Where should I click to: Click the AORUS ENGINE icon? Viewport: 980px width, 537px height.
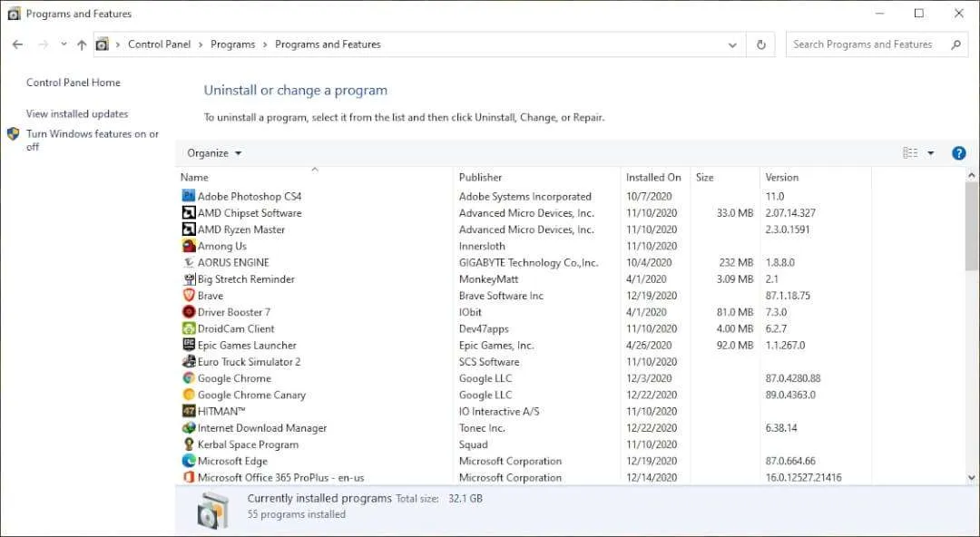[x=188, y=262]
